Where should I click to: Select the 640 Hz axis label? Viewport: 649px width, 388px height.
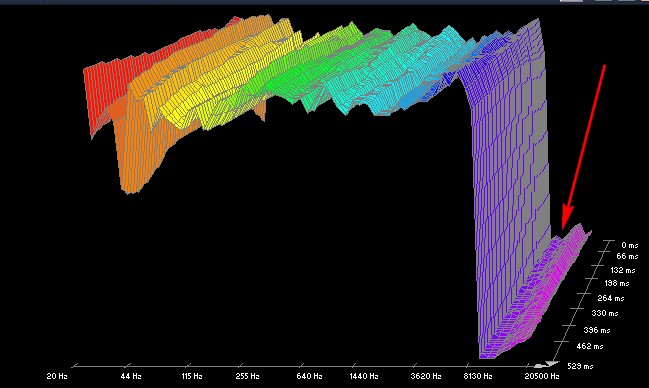pos(309,376)
